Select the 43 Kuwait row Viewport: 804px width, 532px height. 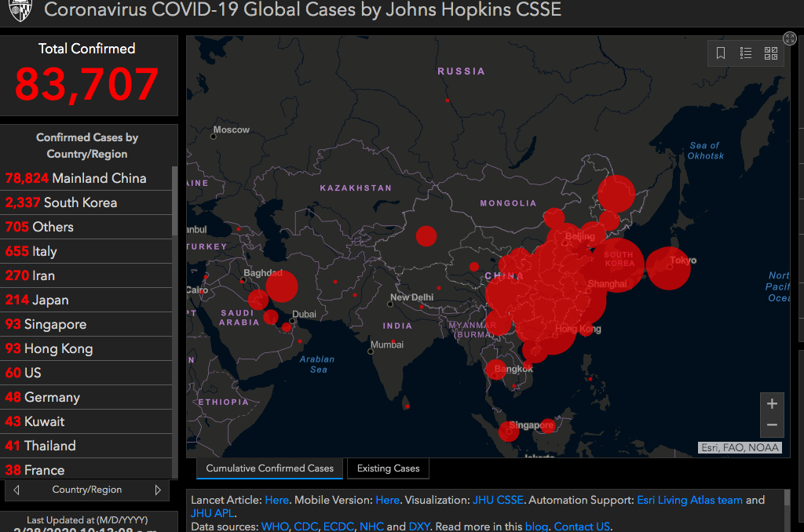(x=86, y=422)
